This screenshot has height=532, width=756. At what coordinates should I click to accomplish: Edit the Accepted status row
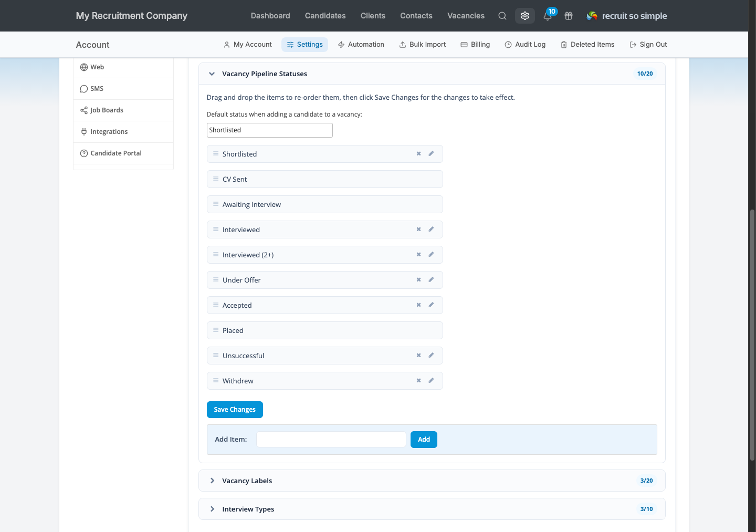pos(431,305)
